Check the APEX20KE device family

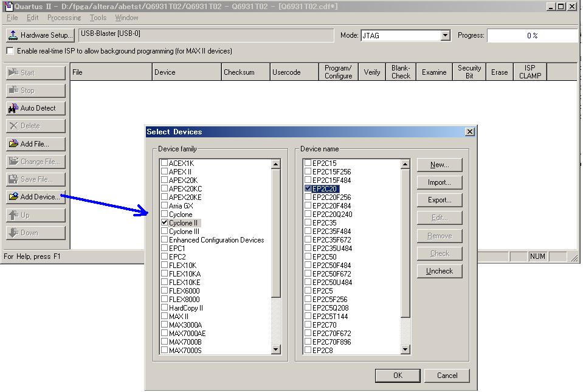(x=164, y=197)
